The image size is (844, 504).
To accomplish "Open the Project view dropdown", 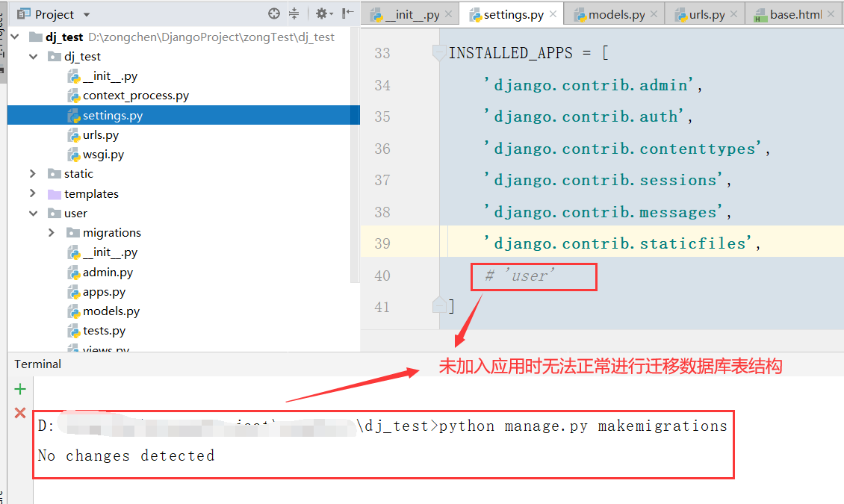I will click(x=87, y=14).
